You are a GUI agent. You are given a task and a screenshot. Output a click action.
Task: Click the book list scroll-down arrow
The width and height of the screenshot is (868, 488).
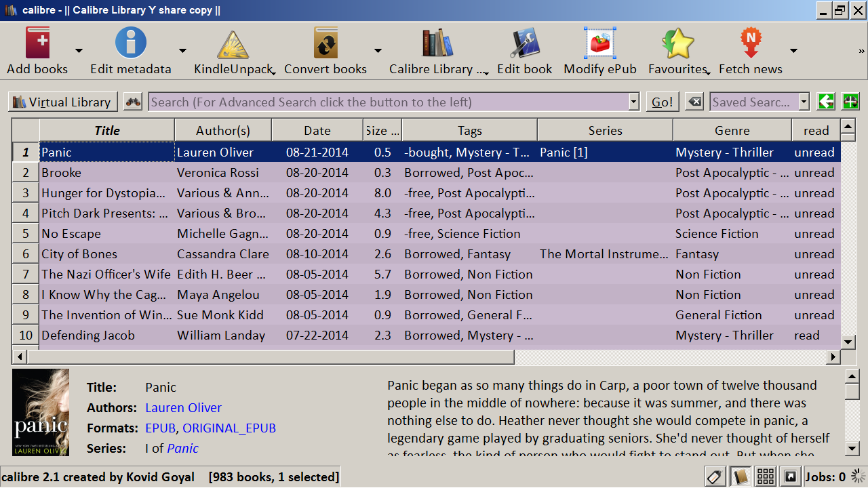point(847,342)
